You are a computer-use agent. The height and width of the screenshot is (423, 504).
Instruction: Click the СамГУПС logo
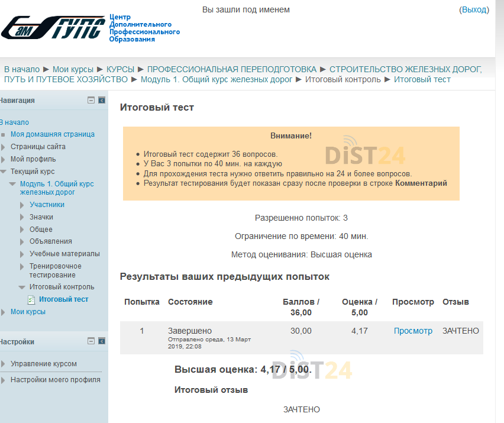coord(50,27)
